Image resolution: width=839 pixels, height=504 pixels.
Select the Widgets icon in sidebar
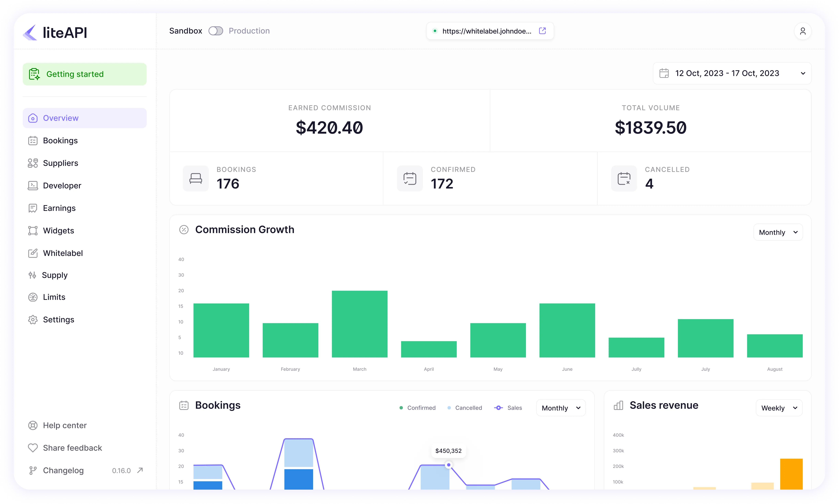pyautogui.click(x=33, y=230)
